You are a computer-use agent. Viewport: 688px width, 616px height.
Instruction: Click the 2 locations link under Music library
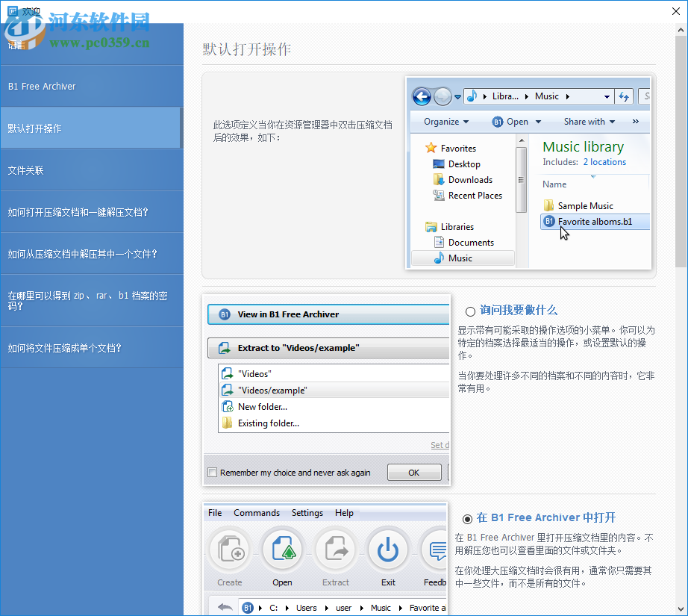(604, 161)
